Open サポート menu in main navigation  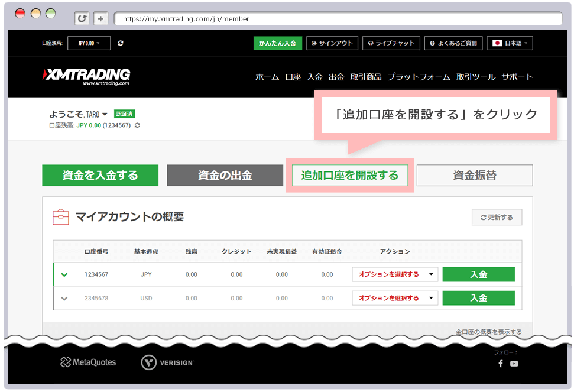(x=517, y=77)
